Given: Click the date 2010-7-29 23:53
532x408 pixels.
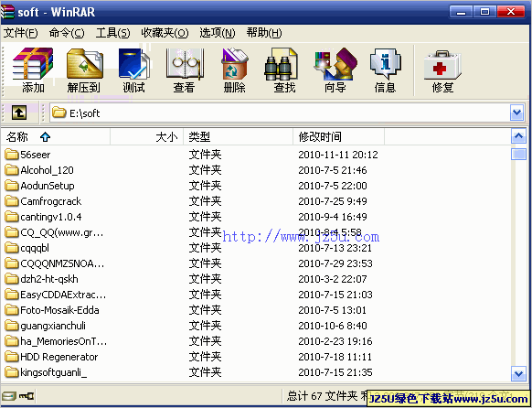Looking at the screenshot, I should coord(335,263).
